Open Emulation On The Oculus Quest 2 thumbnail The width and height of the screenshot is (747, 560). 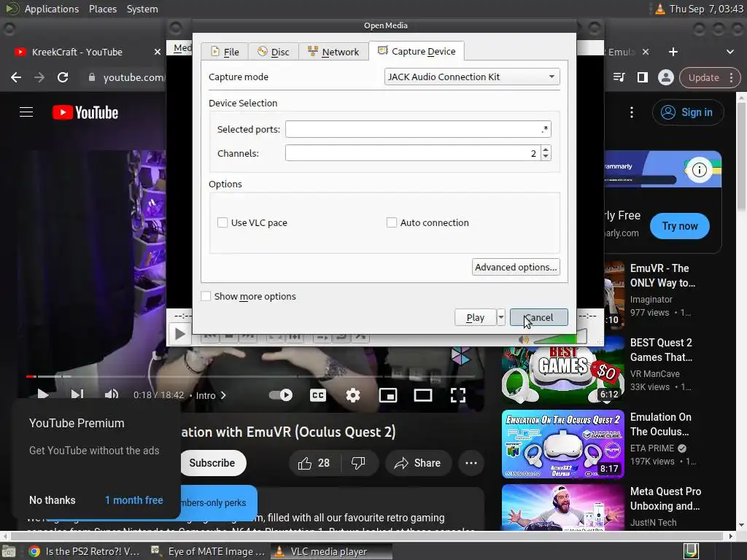562,444
